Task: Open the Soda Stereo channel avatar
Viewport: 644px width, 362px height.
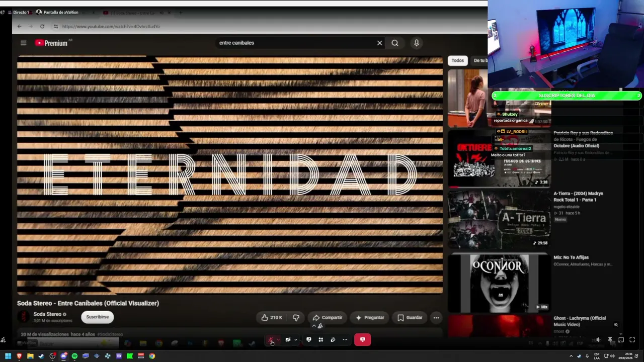Action: (23, 317)
